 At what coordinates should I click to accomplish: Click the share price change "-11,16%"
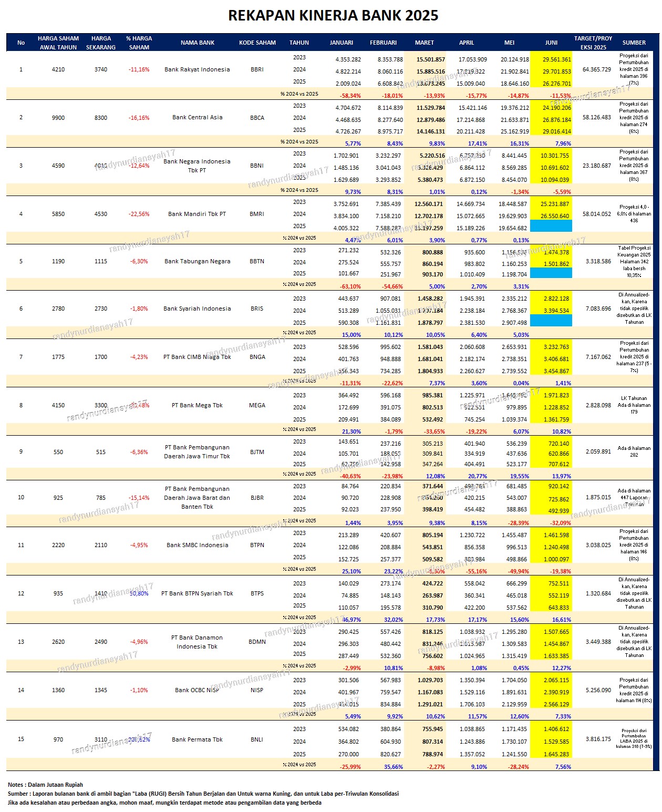tap(139, 69)
